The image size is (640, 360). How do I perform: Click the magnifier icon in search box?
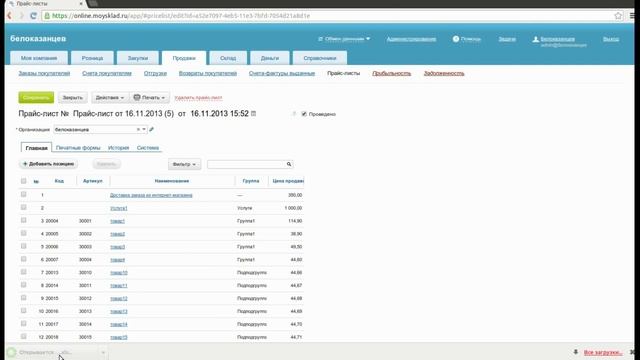click(x=289, y=164)
